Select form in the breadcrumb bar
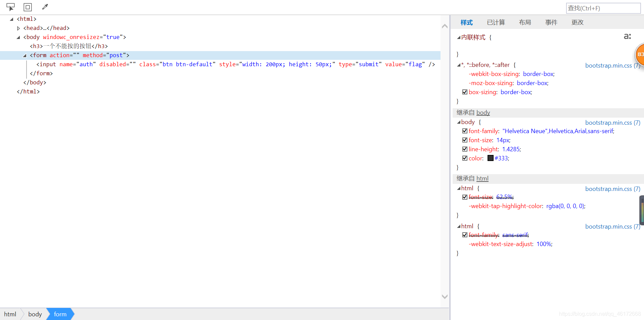The width and height of the screenshot is (644, 320). (x=60, y=314)
